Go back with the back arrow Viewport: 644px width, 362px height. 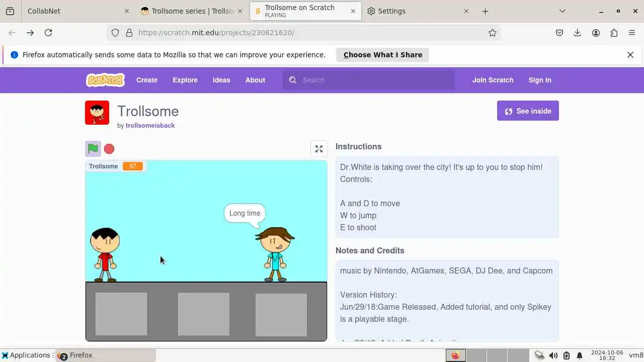point(12,33)
